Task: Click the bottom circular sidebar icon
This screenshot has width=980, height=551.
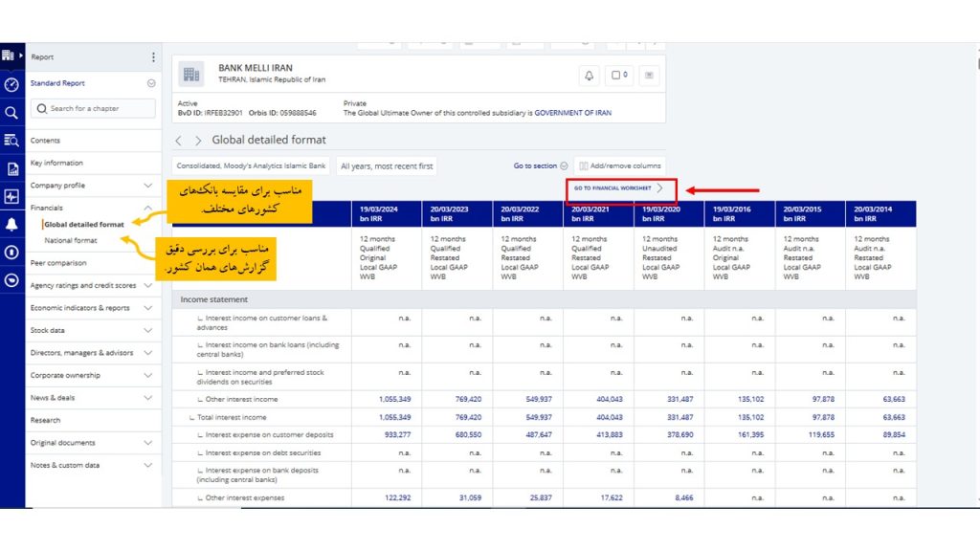Action: (x=11, y=280)
